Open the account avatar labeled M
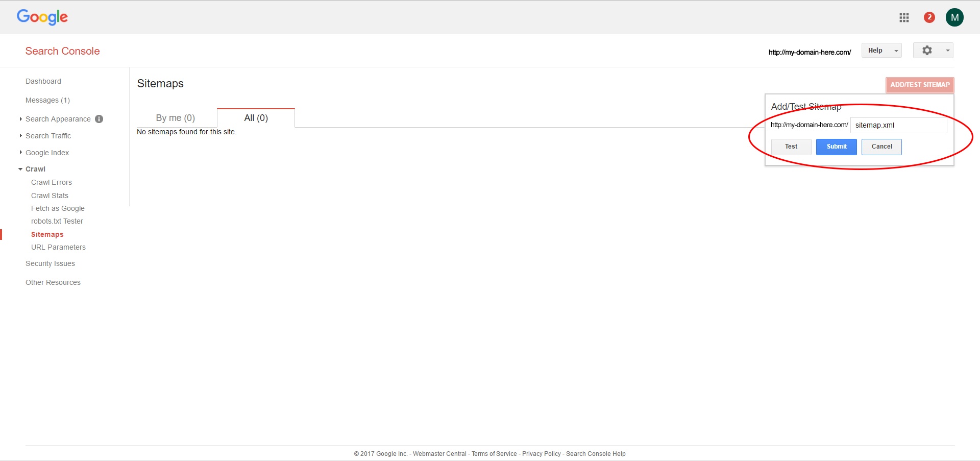 point(954,17)
